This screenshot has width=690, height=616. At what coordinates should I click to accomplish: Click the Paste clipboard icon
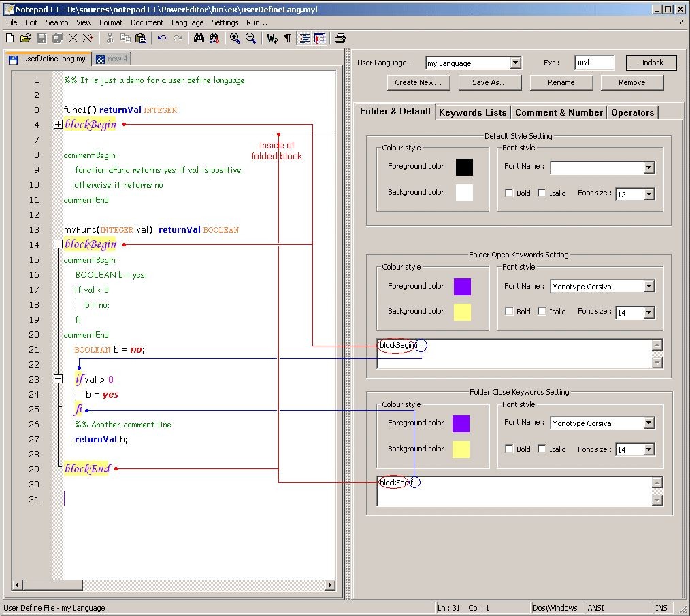(140, 38)
